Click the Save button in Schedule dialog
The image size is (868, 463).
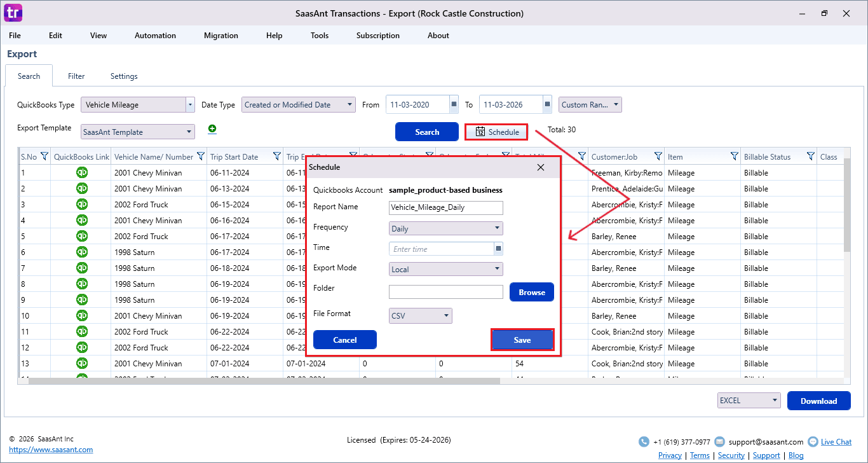pyautogui.click(x=522, y=340)
